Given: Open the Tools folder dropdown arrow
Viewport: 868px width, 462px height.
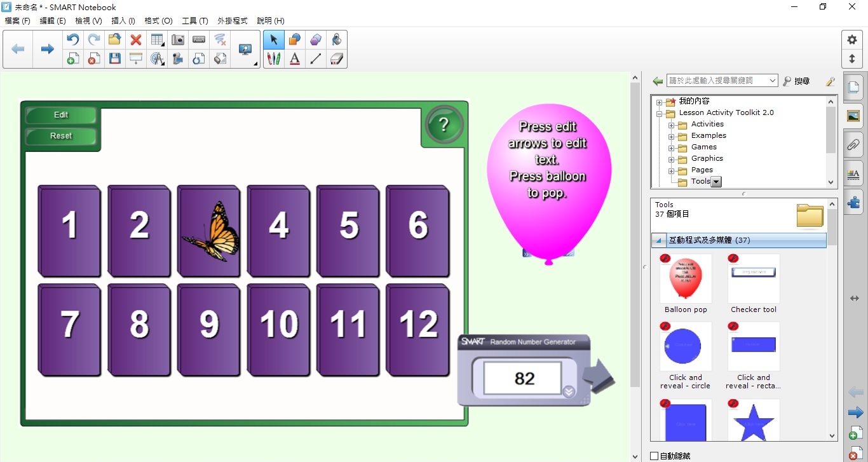Looking at the screenshot, I should pos(716,182).
